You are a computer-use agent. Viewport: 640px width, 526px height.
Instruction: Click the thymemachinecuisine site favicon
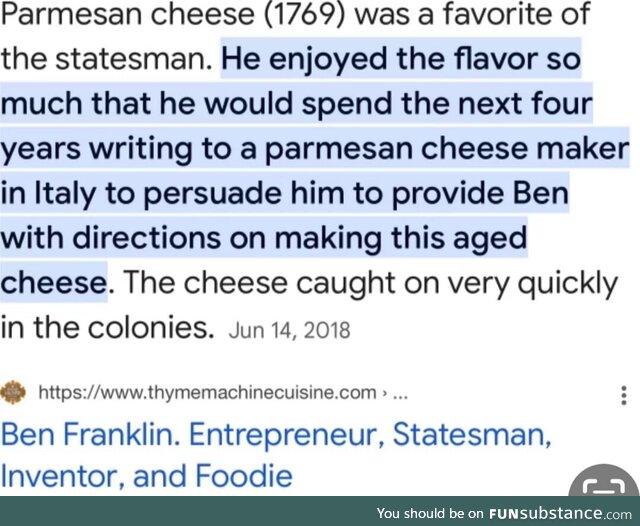pos(13,393)
